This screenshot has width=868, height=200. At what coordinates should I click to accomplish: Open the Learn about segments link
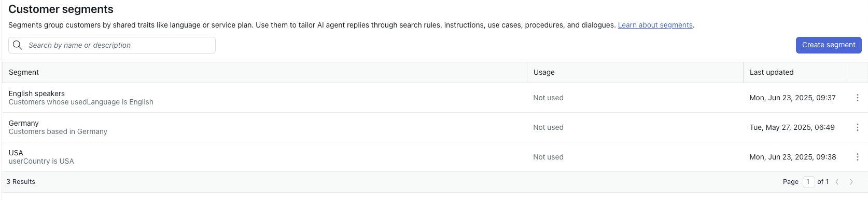[x=655, y=25]
